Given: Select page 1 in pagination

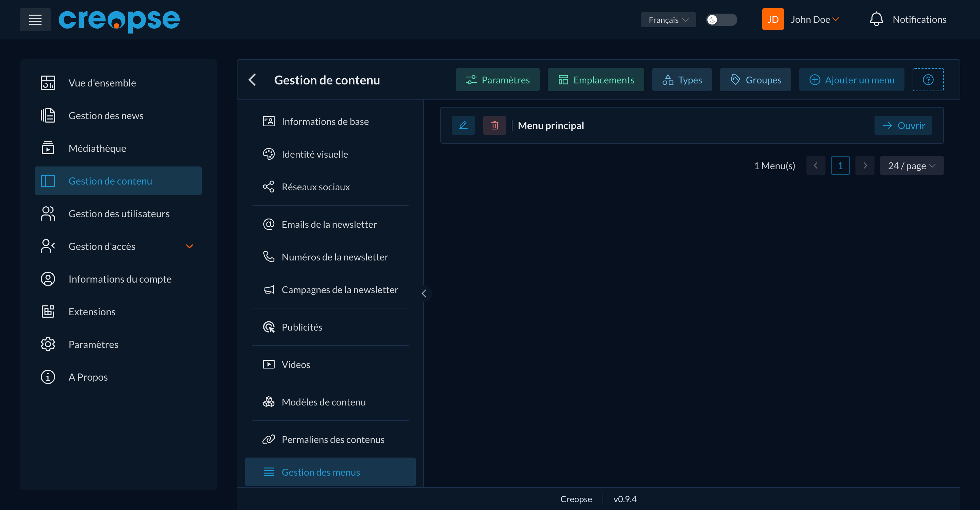Looking at the screenshot, I should tap(840, 165).
